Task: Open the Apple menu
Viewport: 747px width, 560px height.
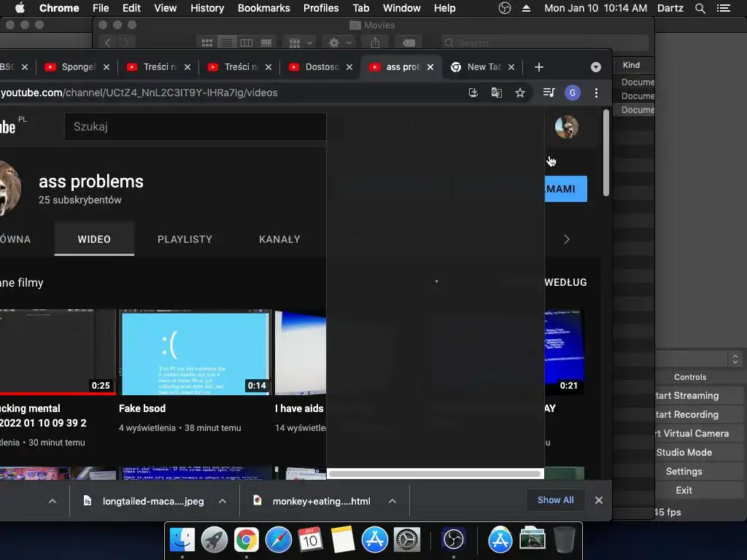Action: click(20, 8)
